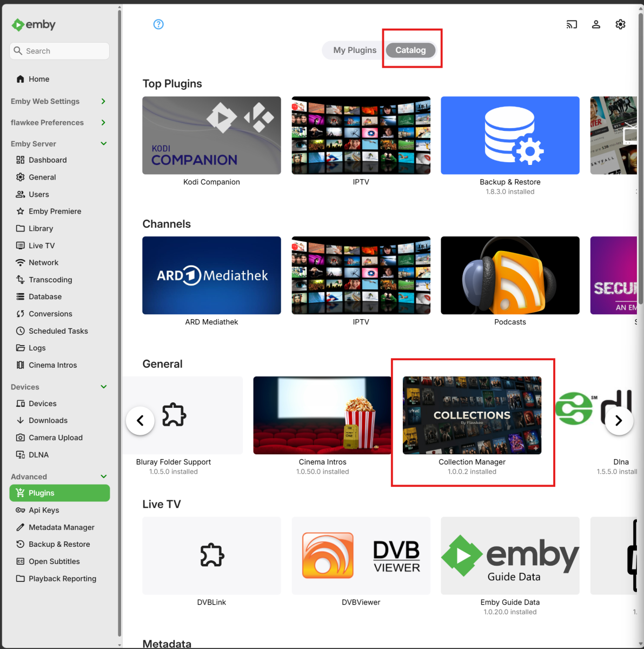The image size is (644, 649).
Task: Open the user profile icon
Action: click(596, 24)
